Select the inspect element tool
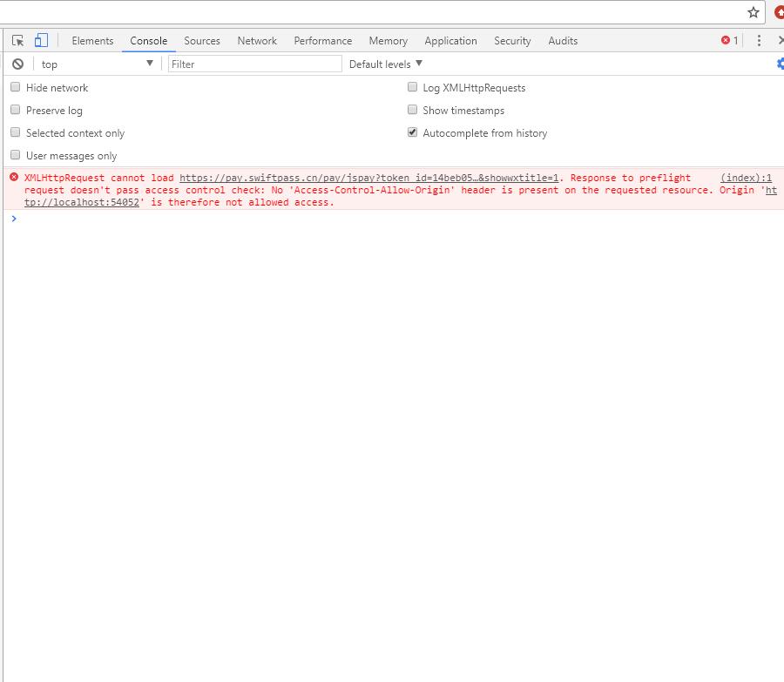 18,40
